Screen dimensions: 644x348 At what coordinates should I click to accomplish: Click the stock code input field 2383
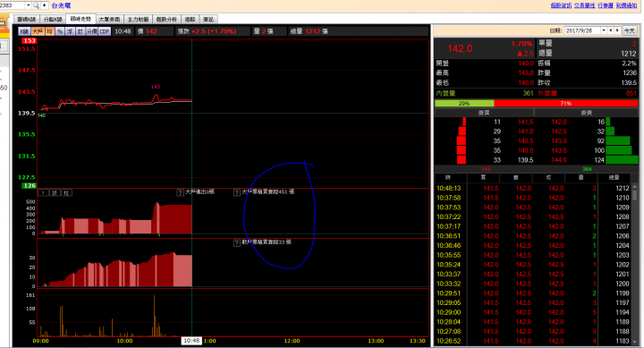[x=13, y=5]
